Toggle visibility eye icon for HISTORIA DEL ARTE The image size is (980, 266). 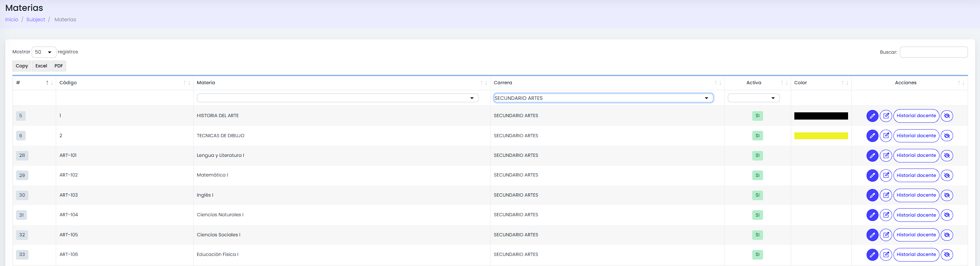947,116
